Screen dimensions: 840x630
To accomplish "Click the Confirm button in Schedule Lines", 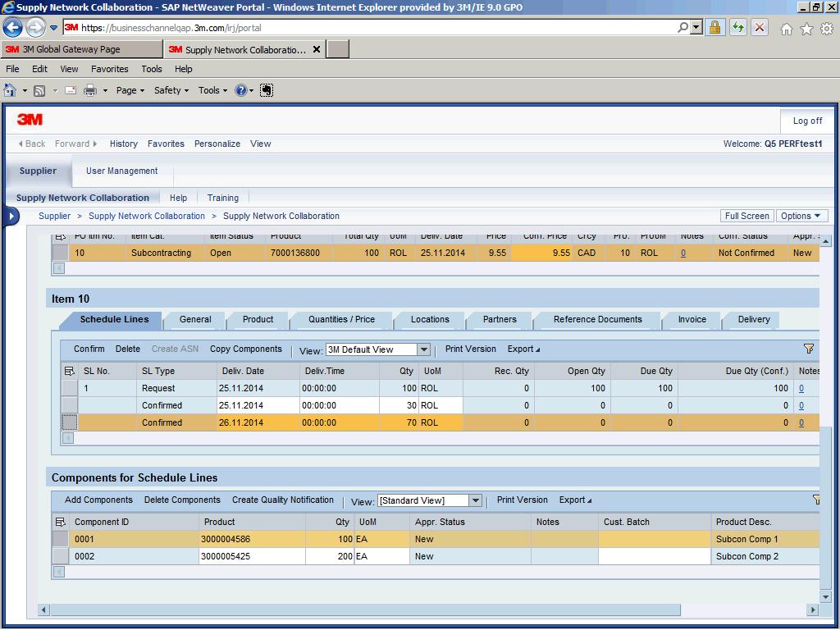I will click(89, 349).
